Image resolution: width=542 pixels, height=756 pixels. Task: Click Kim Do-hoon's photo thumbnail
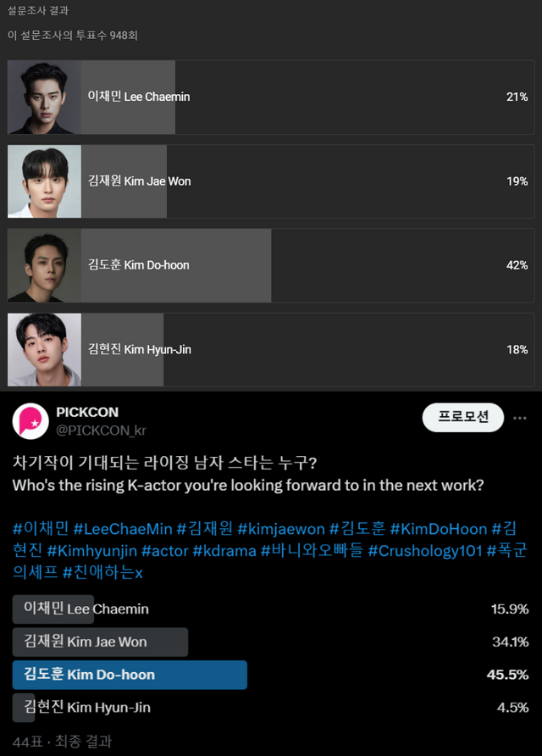point(45,265)
